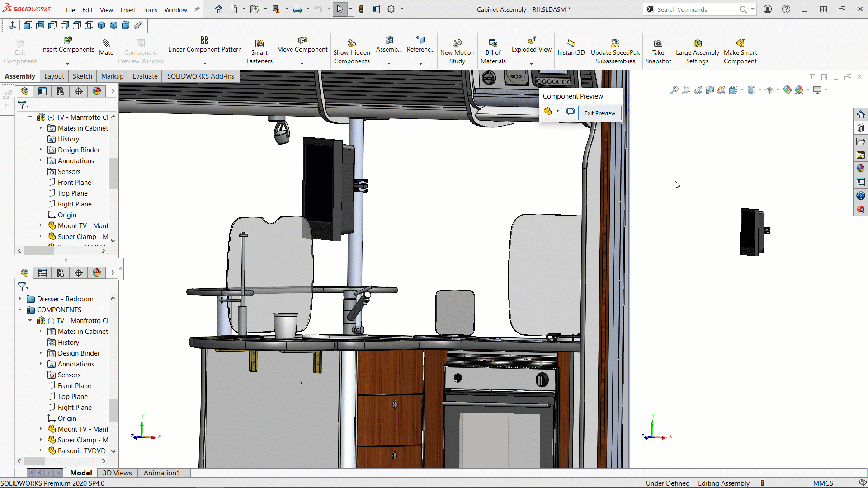Switch to the Evaluate tab
This screenshot has width=868, height=488.
pos(145,76)
